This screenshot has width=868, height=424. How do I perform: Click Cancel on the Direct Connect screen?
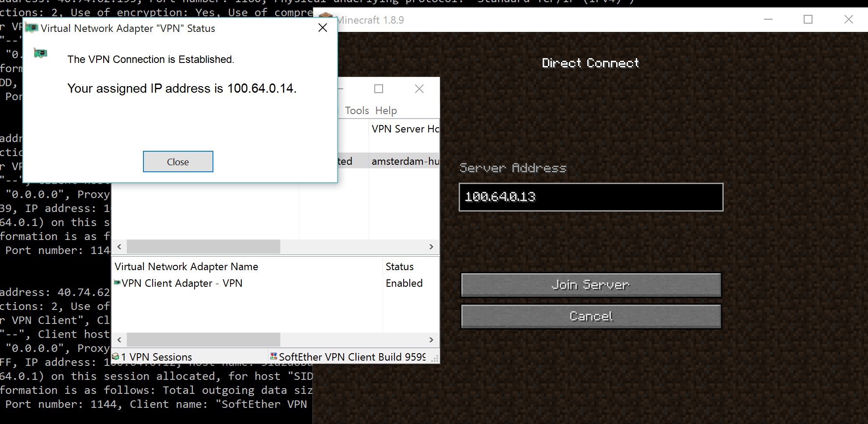(591, 316)
